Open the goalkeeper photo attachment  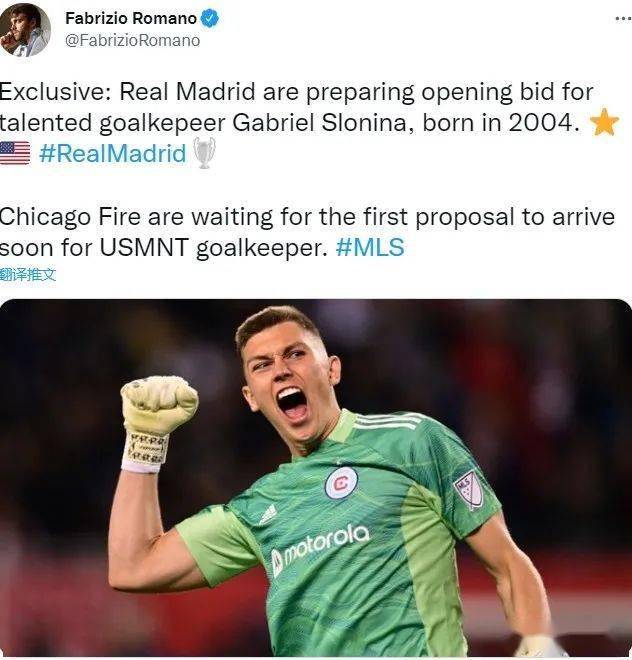tap(316, 478)
